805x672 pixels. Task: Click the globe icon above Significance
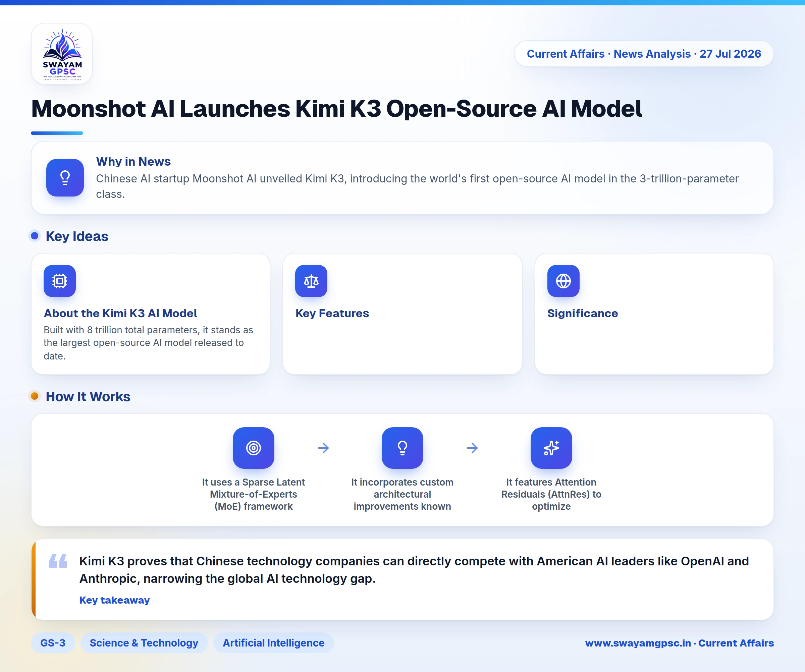(563, 281)
